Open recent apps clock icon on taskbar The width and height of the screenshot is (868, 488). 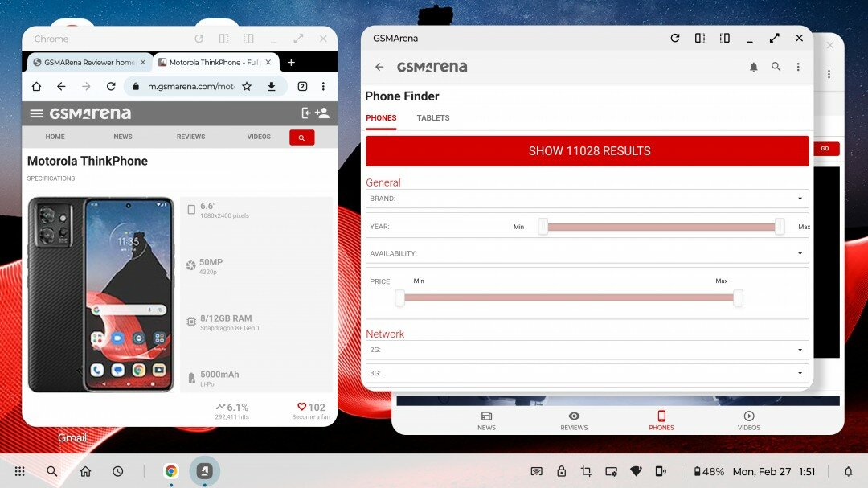pos(118,471)
